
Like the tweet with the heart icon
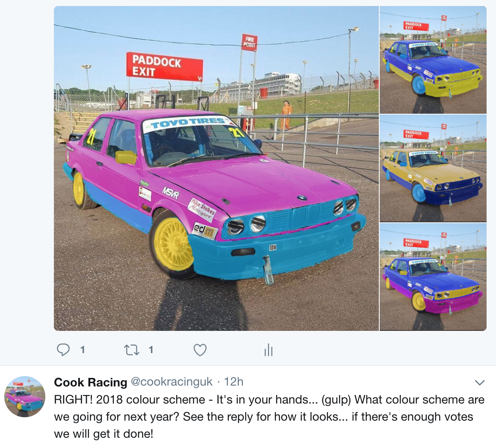[200, 350]
